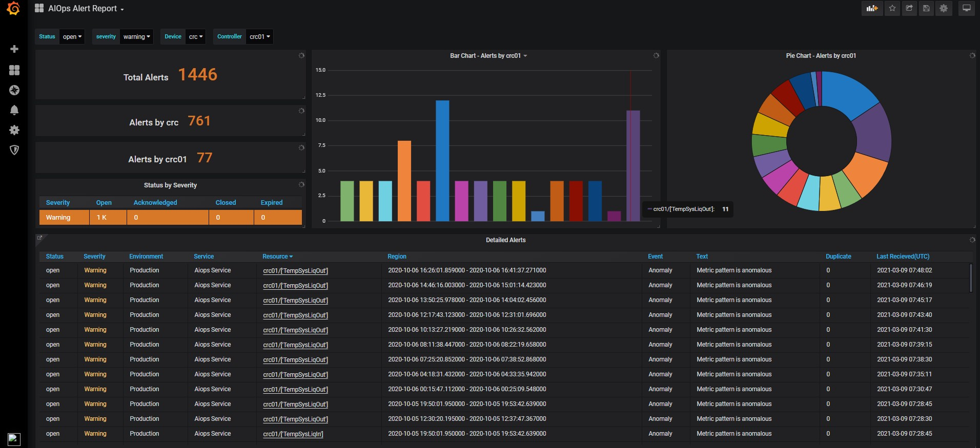This screenshot has height=448, width=980.
Task: Open Explore compass icon in sidebar
Action: click(14, 90)
